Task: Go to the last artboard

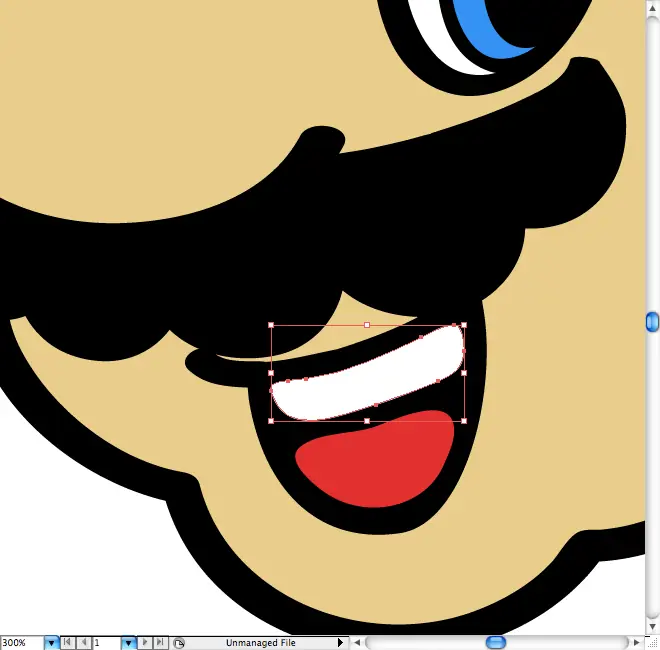Action: [x=160, y=642]
